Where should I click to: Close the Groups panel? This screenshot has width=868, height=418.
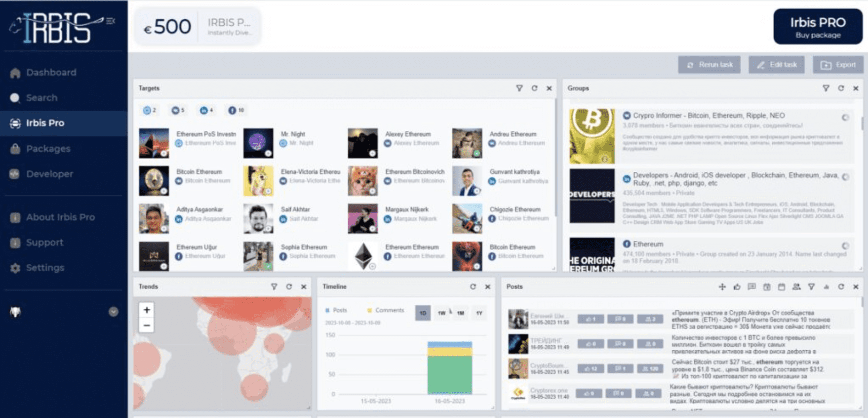coord(856,88)
